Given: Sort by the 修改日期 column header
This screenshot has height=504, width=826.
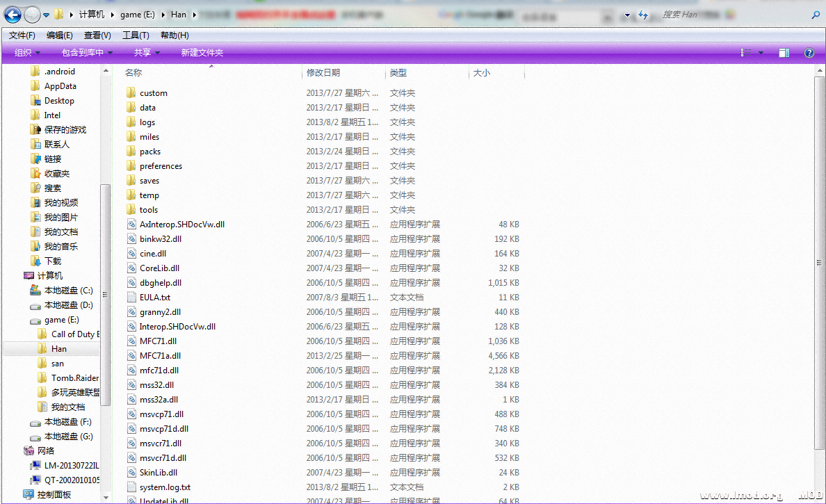Looking at the screenshot, I should click(x=323, y=73).
